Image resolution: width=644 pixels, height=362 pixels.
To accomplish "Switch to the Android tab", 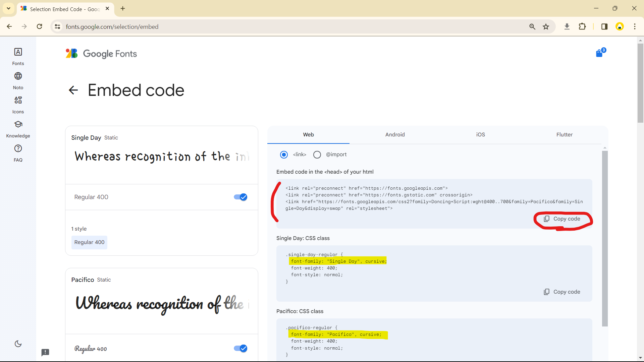I will [x=395, y=135].
